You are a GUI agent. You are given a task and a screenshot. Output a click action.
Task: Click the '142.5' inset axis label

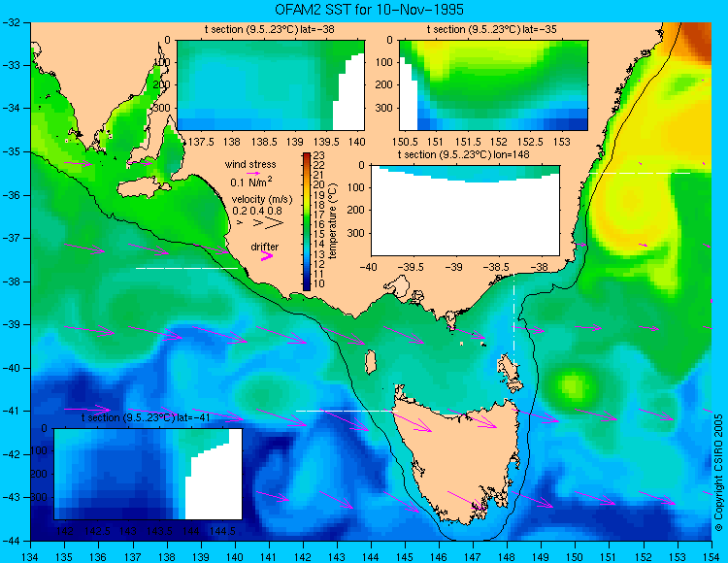(x=97, y=531)
